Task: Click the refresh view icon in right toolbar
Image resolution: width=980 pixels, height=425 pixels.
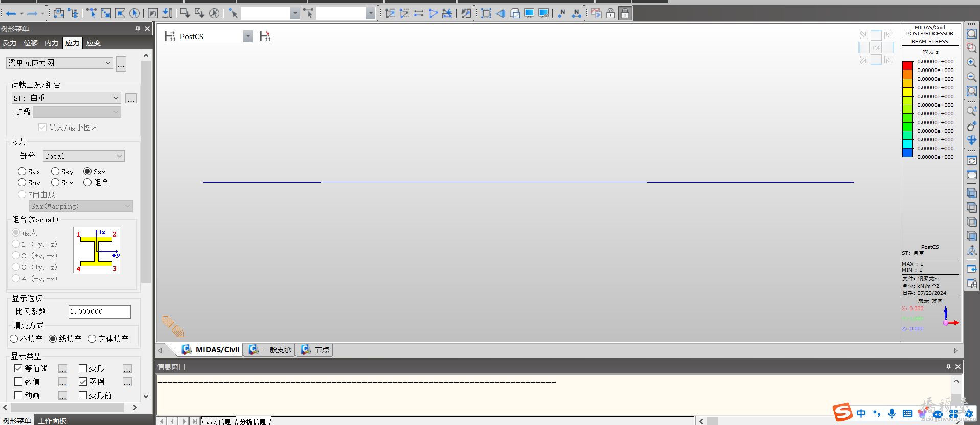Action: 972,160
